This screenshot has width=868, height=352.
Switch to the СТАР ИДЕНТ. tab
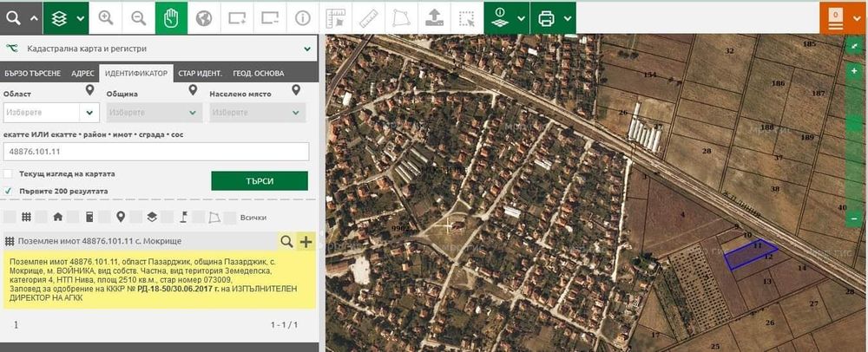(x=200, y=73)
